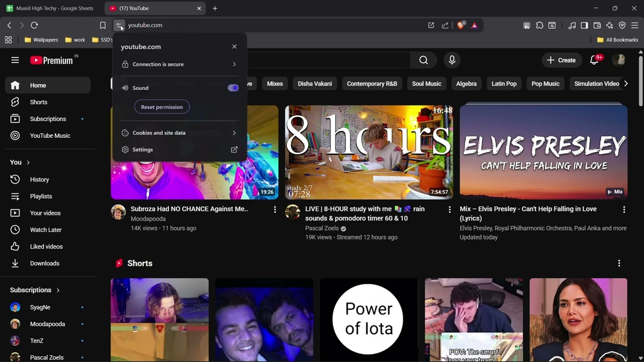Open site Settings in popup
This screenshot has width=644, height=362.
[180, 150]
